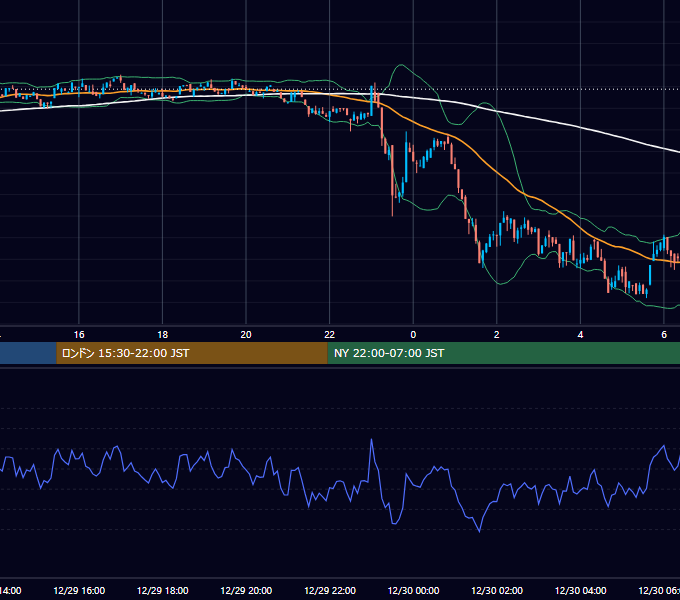
Task: Click the 12/30 02:00 time label
Action: [x=497, y=590]
